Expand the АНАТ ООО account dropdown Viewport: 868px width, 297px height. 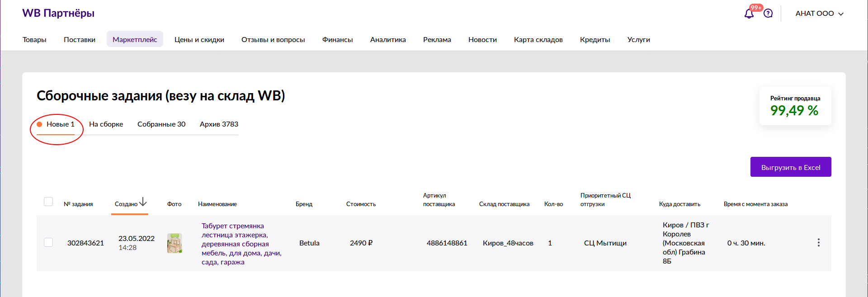click(819, 14)
